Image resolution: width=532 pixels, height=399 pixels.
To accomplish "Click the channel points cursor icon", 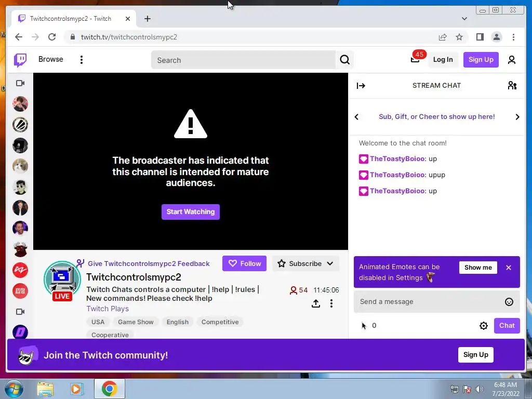I will (364, 326).
